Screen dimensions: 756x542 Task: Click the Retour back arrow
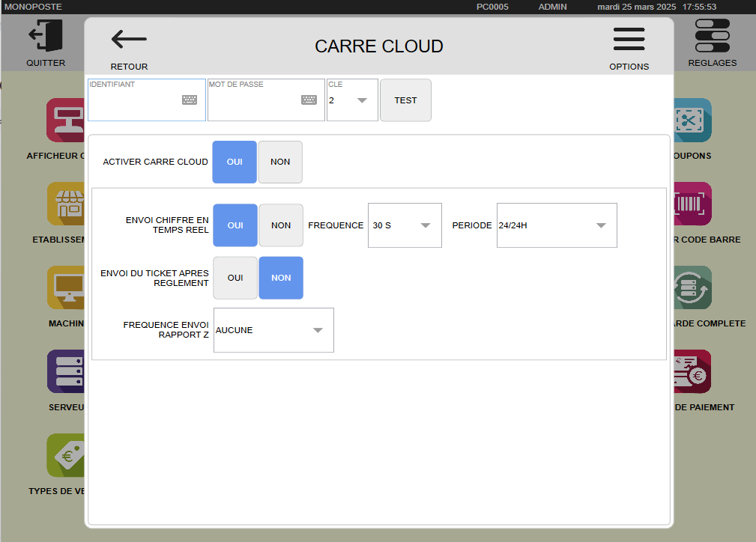pos(129,40)
